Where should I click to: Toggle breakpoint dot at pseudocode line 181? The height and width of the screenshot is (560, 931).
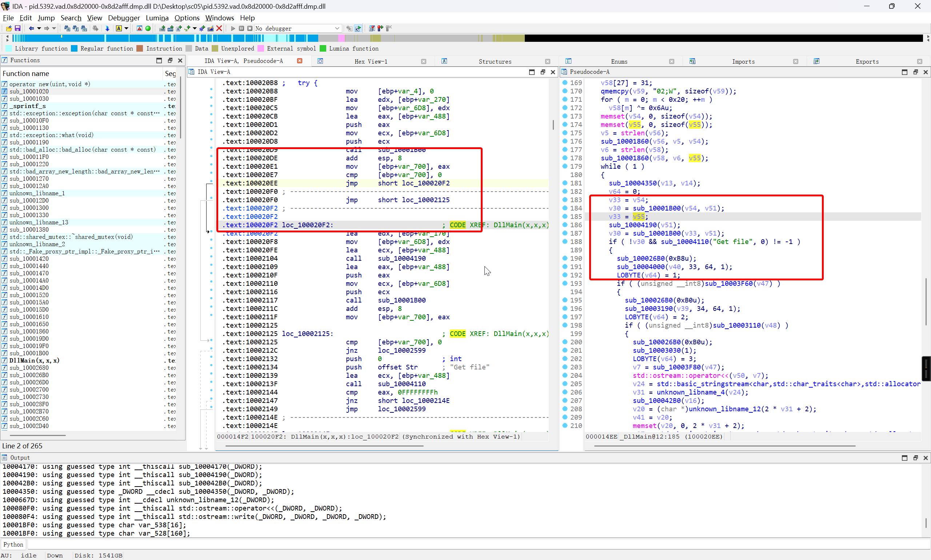pos(565,183)
